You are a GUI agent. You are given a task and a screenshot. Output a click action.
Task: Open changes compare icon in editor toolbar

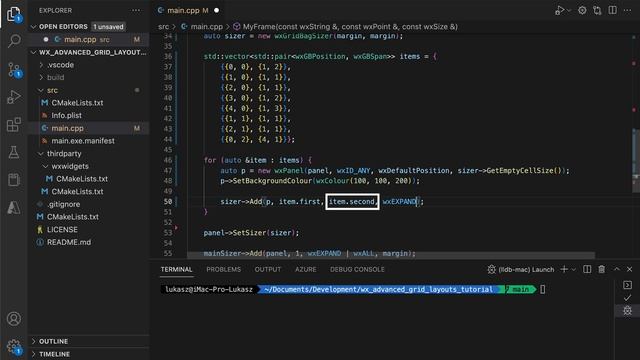pos(598,11)
